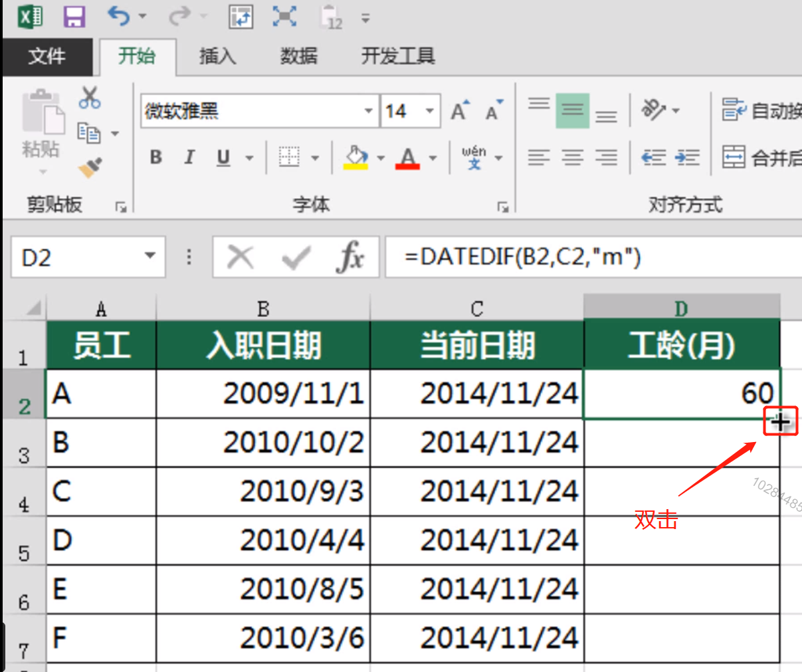Open the Undo history dropdown arrow

coord(142,16)
